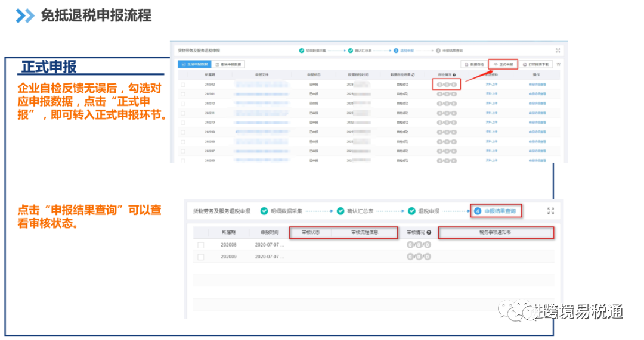Viewport: 644px width, 340px height.
Task: Open 退税申报 step in the 审核状态 window
Action: point(429,211)
